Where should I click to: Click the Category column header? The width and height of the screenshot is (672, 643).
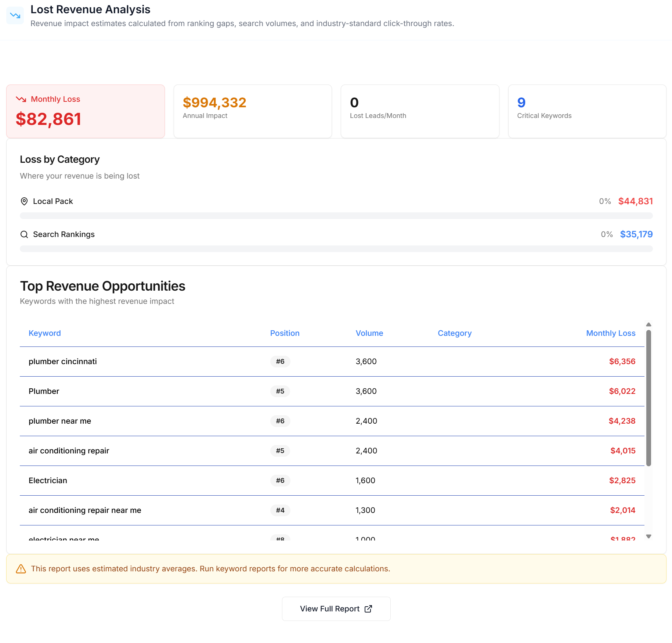455,333
